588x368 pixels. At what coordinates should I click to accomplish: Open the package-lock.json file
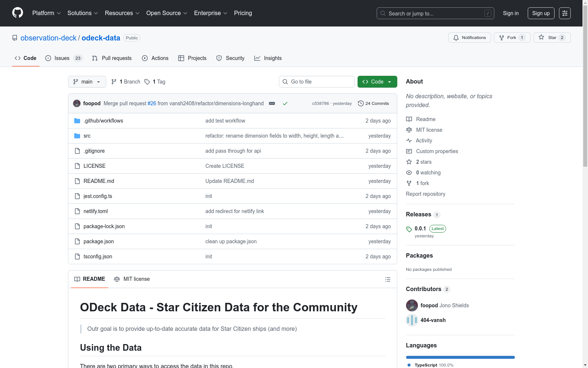point(104,226)
